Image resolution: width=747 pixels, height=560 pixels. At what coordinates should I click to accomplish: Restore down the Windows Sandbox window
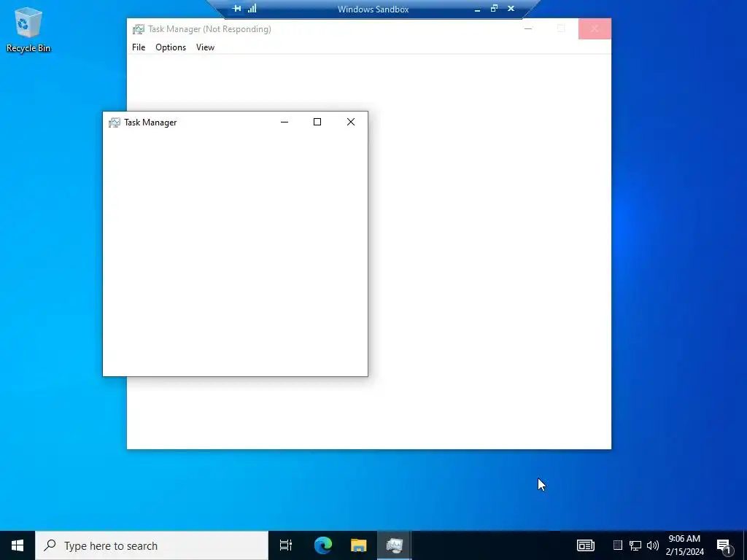click(494, 9)
